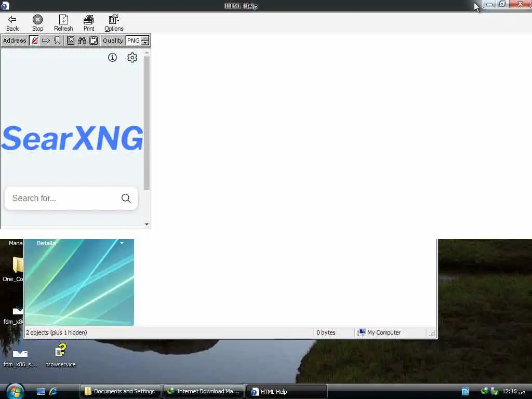The height and width of the screenshot is (399, 532).
Task: Click the scroll up arrow of the page pane
Action: (147, 53)
